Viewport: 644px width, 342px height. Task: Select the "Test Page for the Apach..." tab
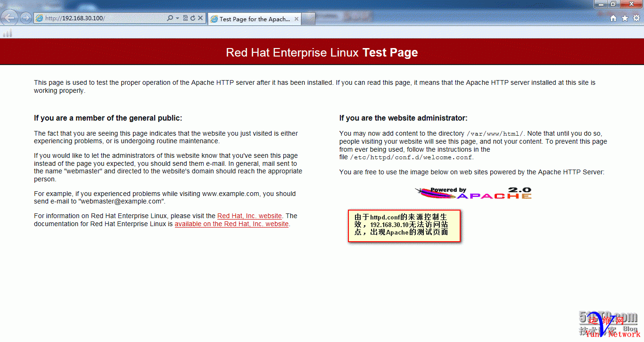tap(255, 19)
